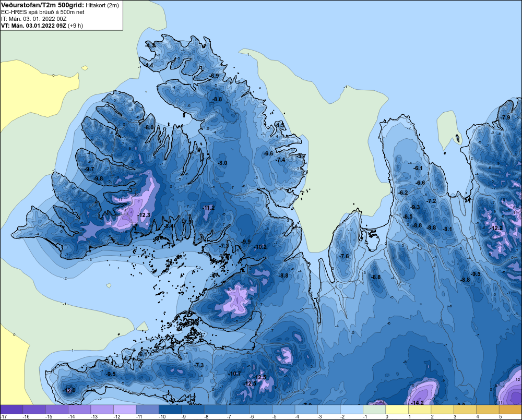
Task: Click the legend swatch between -14 and -13
Action: 79,410
